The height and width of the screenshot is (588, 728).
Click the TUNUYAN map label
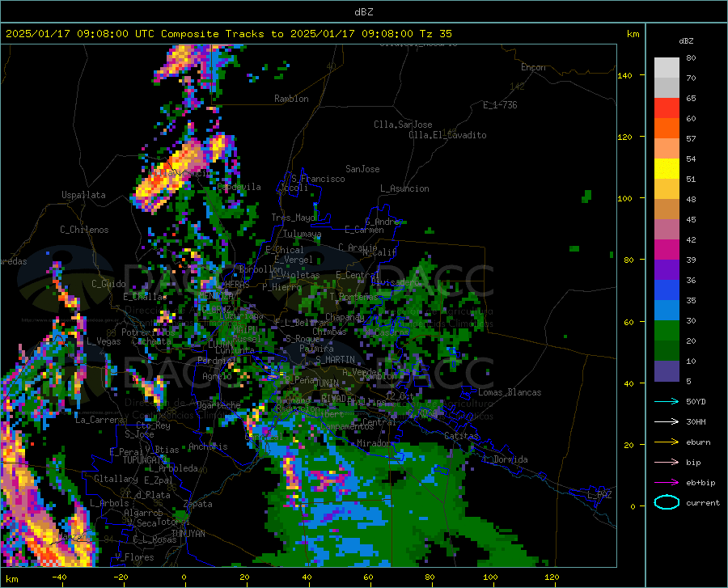(188, 534)
